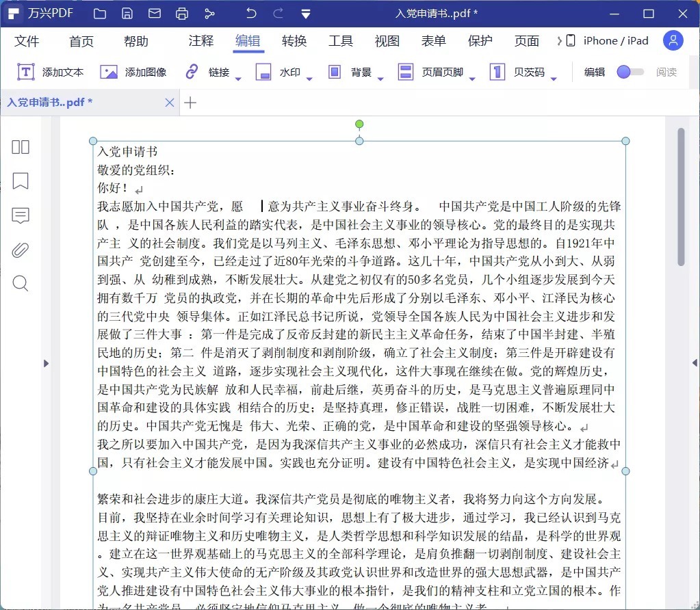Open the 转换 tab
The height and width of the screenshot is (610, 700).
pos(294,41)
